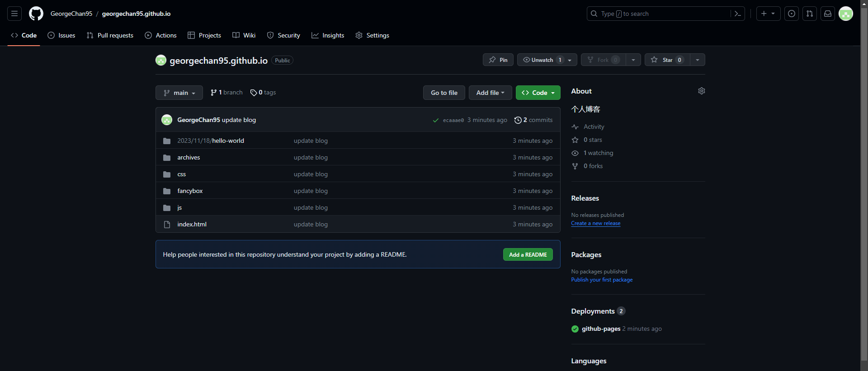Image resolution: width=868 pixels, height=371 pixels.
Task: Open the 2 commits history link
Action: pyautogui.click(x=533, y=120)
